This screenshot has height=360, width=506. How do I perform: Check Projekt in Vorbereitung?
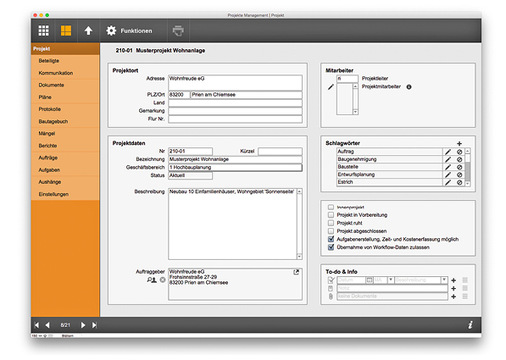[x=331, y=215]
